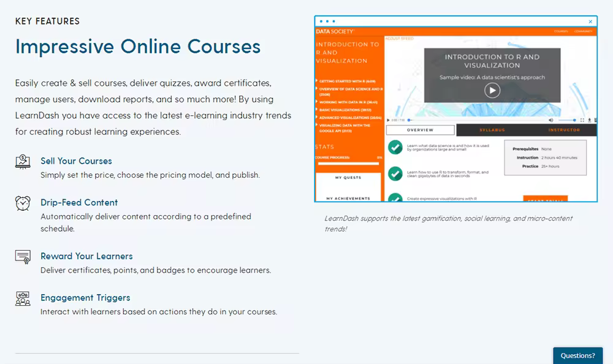Open the Engagement Triggers heading link
Viewport: 613px width, 364px height.
(x=85, y=298)
